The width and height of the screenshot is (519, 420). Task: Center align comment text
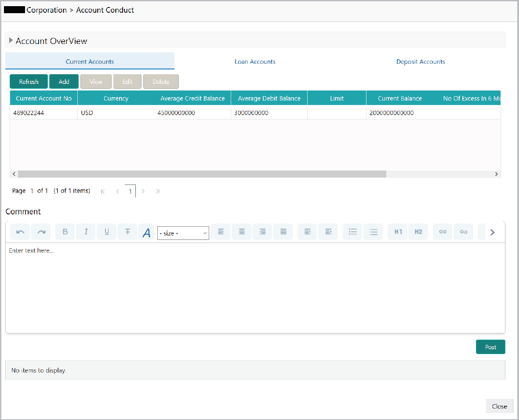click(242, 232)
